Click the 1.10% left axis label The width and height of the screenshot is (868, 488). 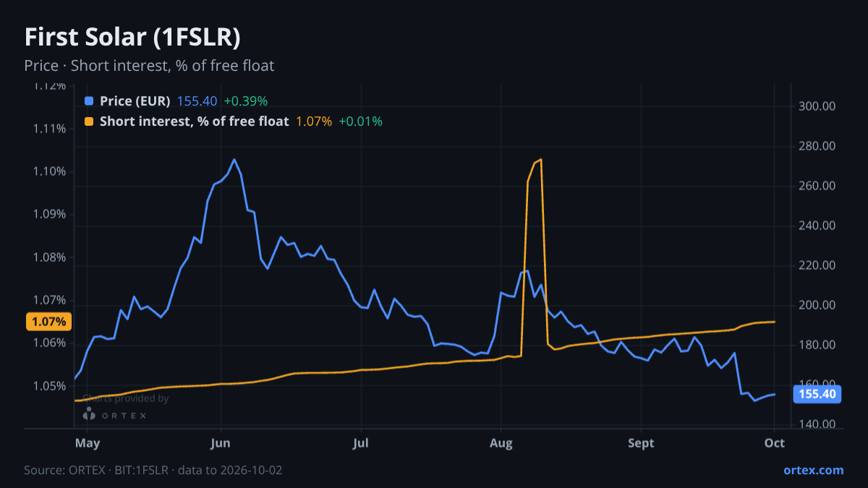click(x=51, y=171)
